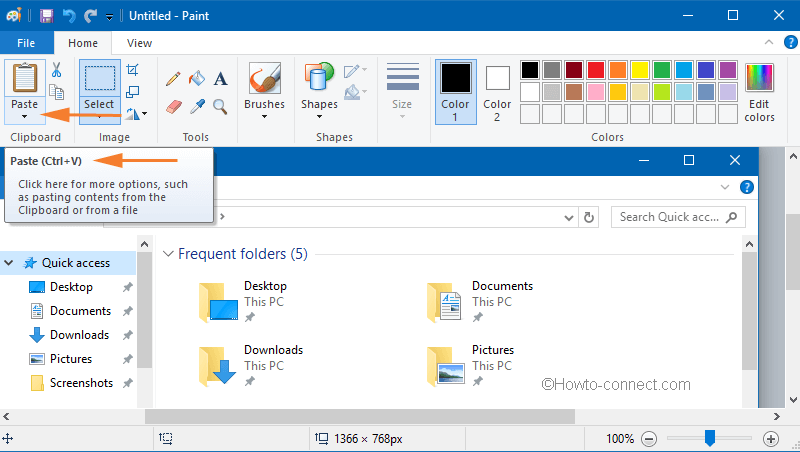This screenshot has width=800, height=452.
Task: Select the Text tool
Action: [220, 79]
